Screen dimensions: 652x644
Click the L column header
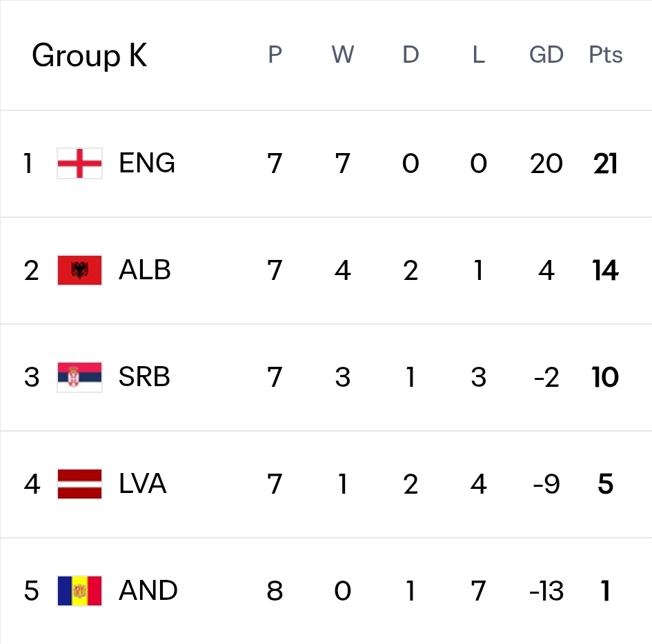(x=479, y=55)
